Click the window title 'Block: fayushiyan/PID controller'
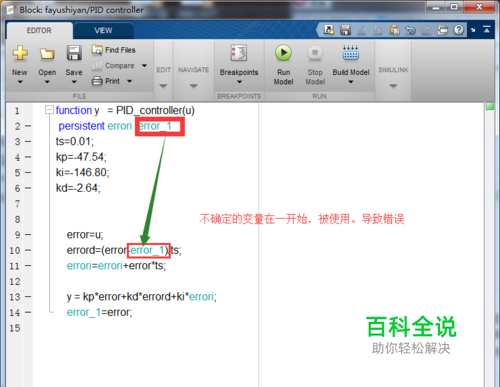This screenshot has height=387, width=500. pyautogui.click(x=81, y=10)
